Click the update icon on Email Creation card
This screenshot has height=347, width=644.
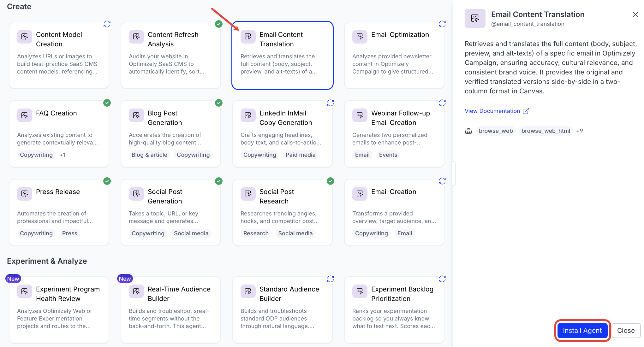[x=442, y=181]
